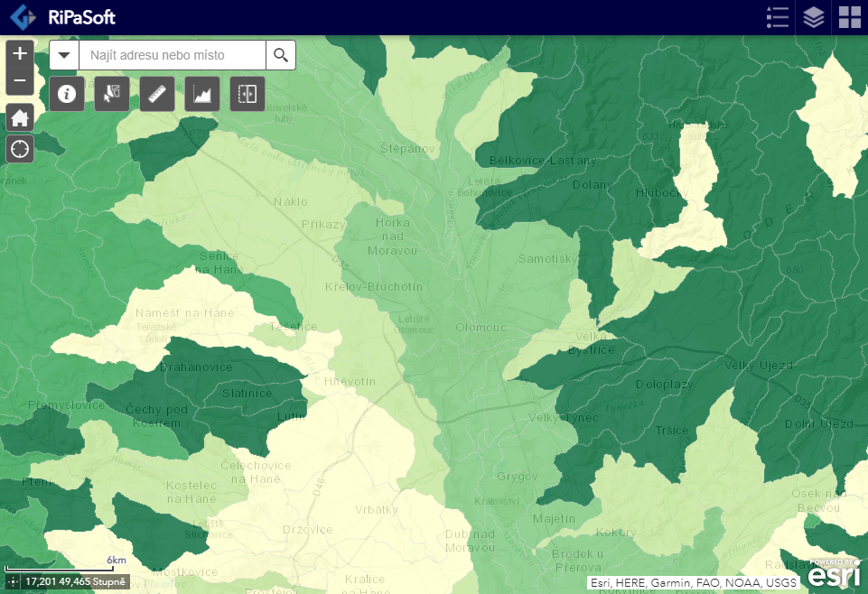Click the 'Náměšť na Hané' map label

[x=185, y=313]
